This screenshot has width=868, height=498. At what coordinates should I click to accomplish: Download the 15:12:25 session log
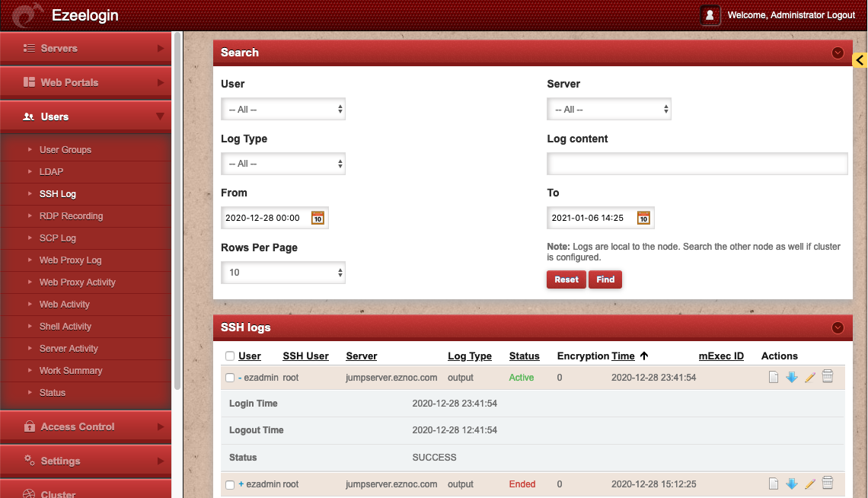(792, 484)
